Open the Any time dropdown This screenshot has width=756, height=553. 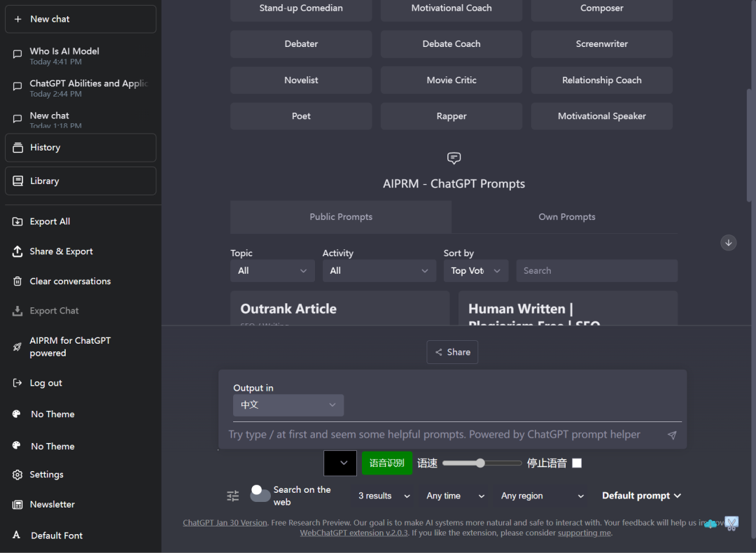(455, 496)
